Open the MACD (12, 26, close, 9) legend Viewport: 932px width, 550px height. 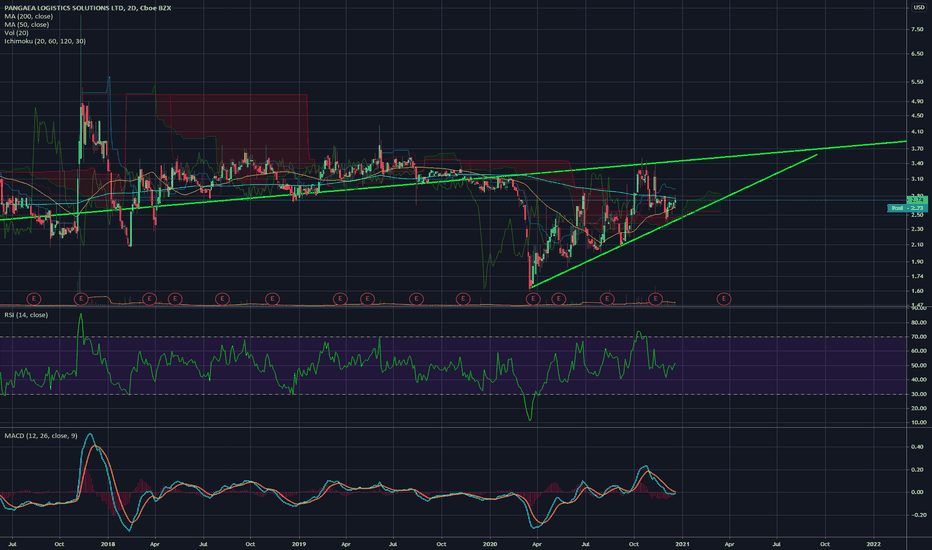pos(40,436)
